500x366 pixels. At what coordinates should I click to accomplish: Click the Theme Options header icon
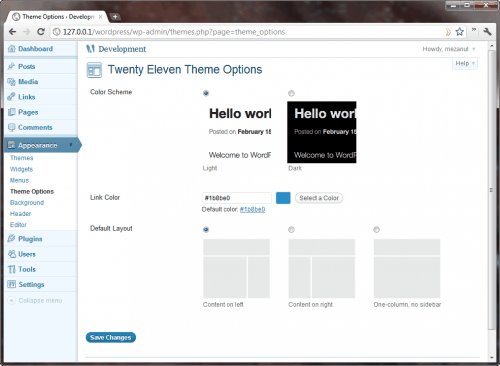[94, 70]
